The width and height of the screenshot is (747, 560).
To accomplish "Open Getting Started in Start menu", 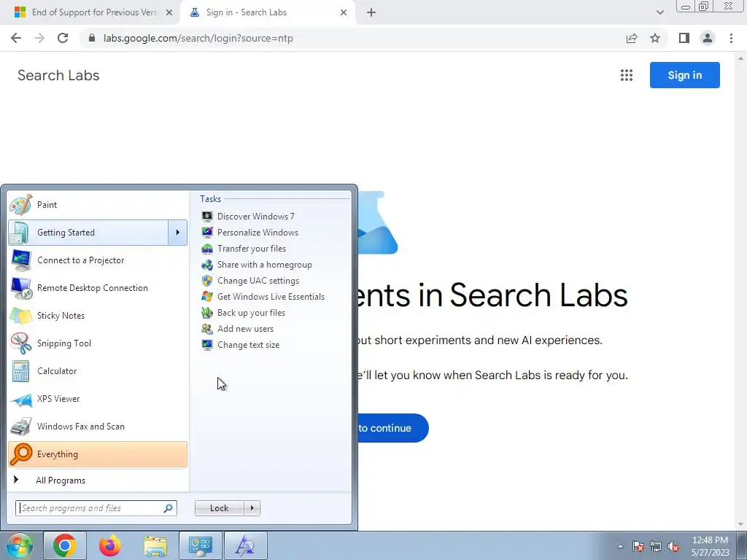I will pos(88,233).
